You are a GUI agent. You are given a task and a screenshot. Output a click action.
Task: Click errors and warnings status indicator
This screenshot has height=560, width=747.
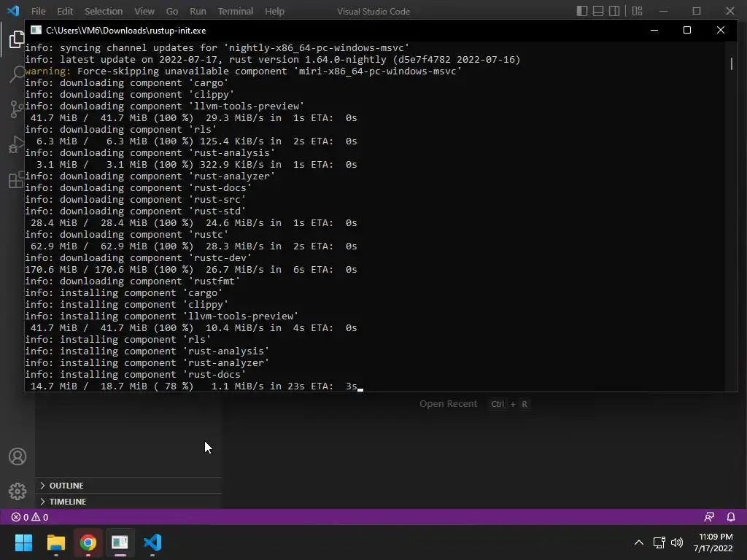click(29, 517)
